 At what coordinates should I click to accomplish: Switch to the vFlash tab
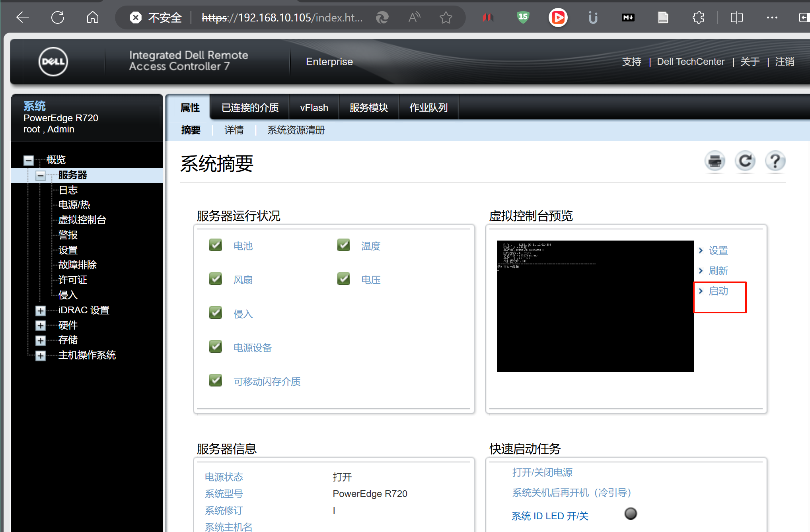(314, 108)
